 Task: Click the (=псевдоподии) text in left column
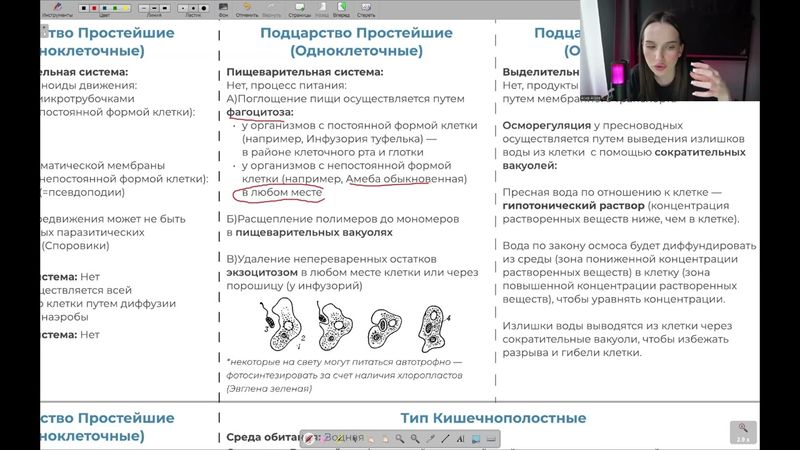point(83,192)
